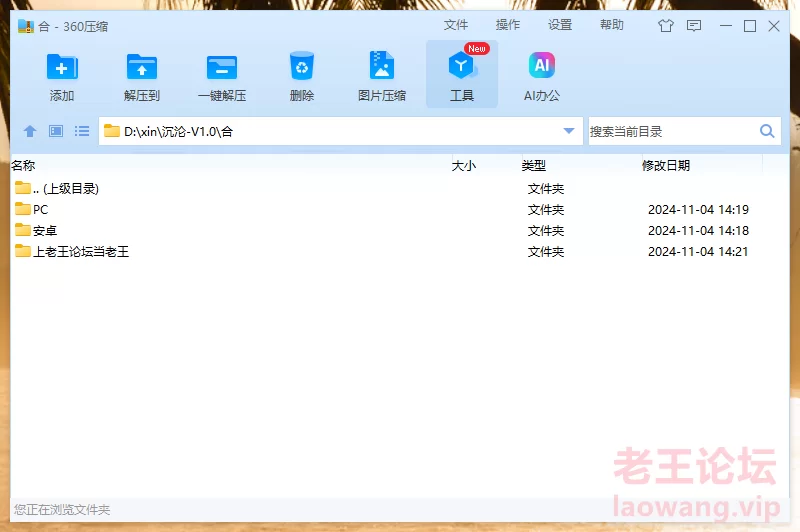Open the 设置 menu

(x=560, y=25)
